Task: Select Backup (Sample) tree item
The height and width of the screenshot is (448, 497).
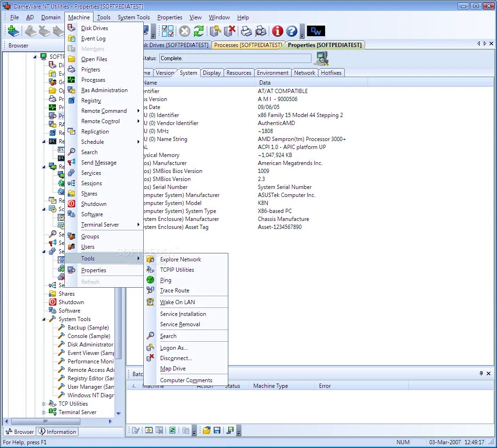Action: tap(88, 328)
